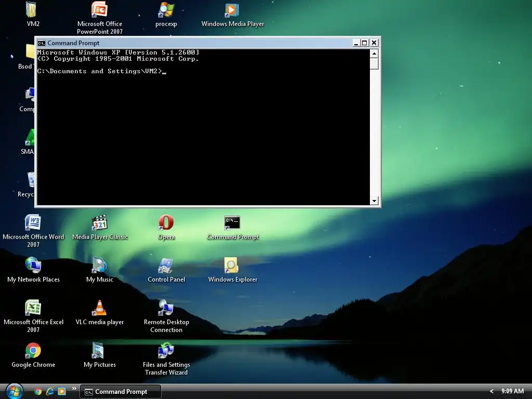Open the Control Panel desktop shortcut

166,265
